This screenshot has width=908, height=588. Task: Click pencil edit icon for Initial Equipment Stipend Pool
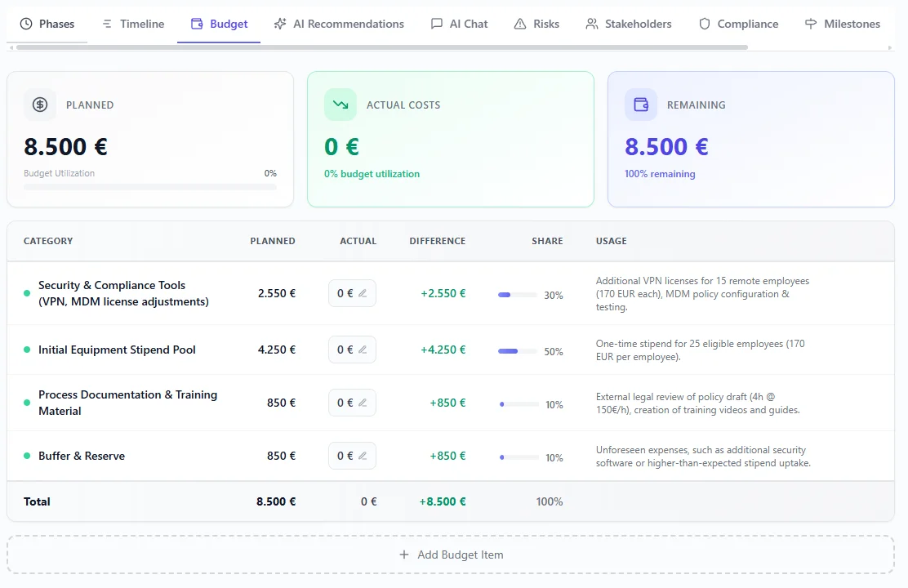click(x=363, y=350)
